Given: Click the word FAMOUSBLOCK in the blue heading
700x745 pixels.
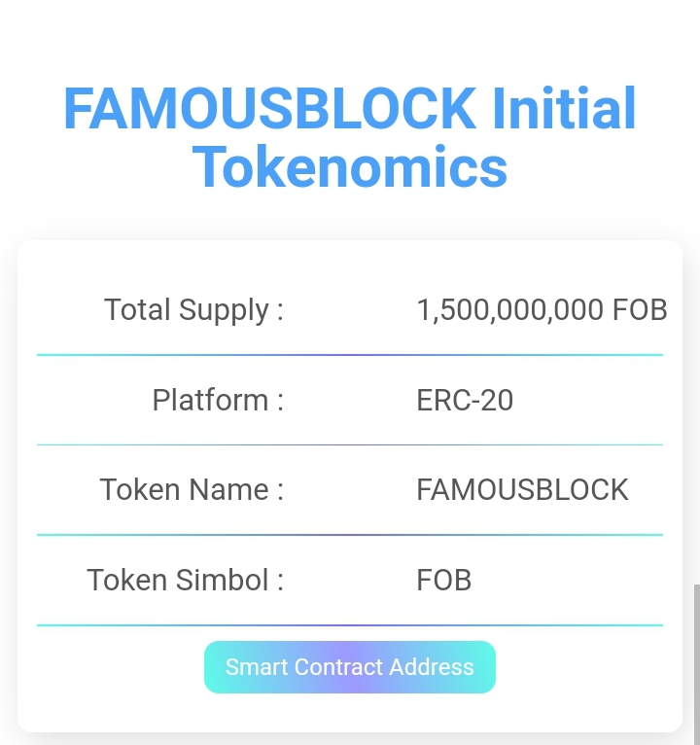Looking at the screenshot, I should coord(270,108).
